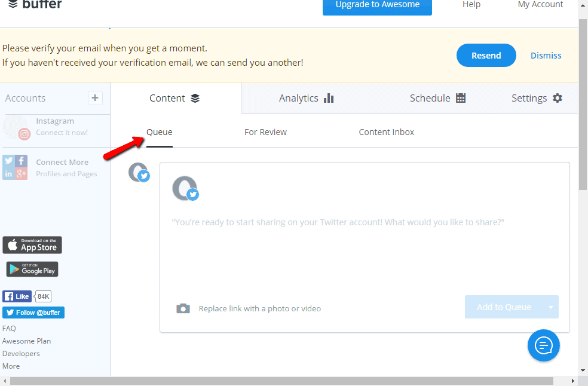Dismiss the email verification banner
Image resolution: width=588 pixels, height=386 pixels.
(546, 56)
